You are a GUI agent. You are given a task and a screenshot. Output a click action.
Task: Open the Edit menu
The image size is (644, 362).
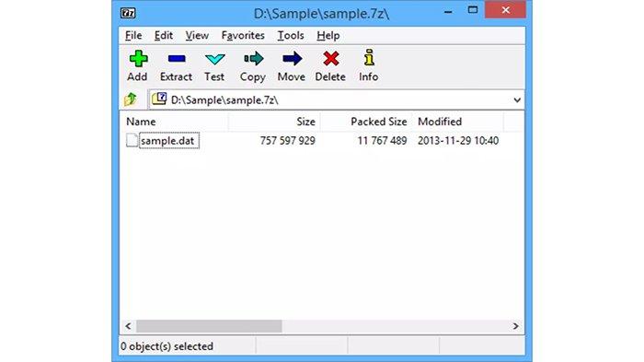164,35
